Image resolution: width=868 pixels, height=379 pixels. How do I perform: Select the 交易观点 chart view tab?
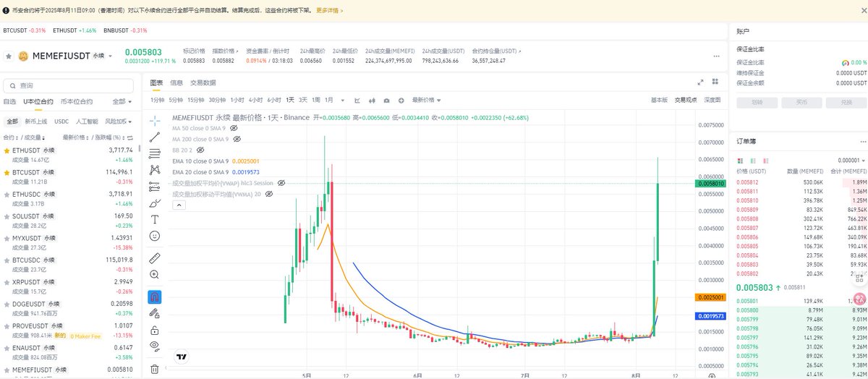pos(686,100)
